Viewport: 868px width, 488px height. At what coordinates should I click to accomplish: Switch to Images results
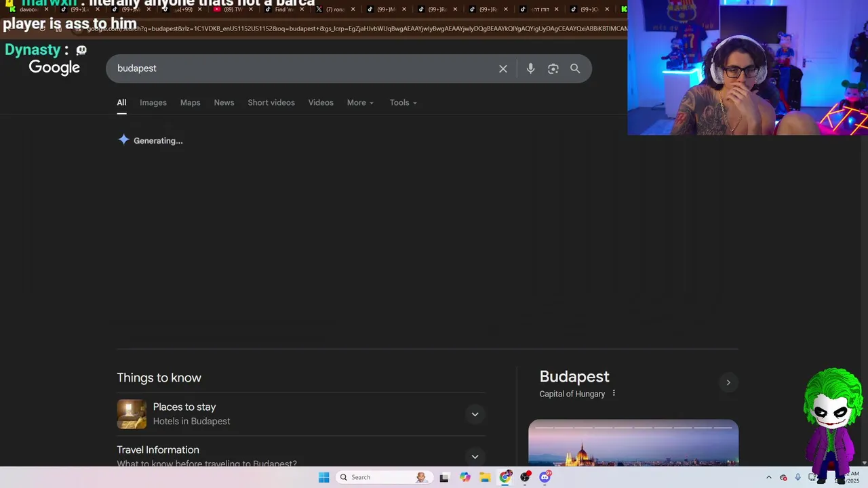click(153, 102)
